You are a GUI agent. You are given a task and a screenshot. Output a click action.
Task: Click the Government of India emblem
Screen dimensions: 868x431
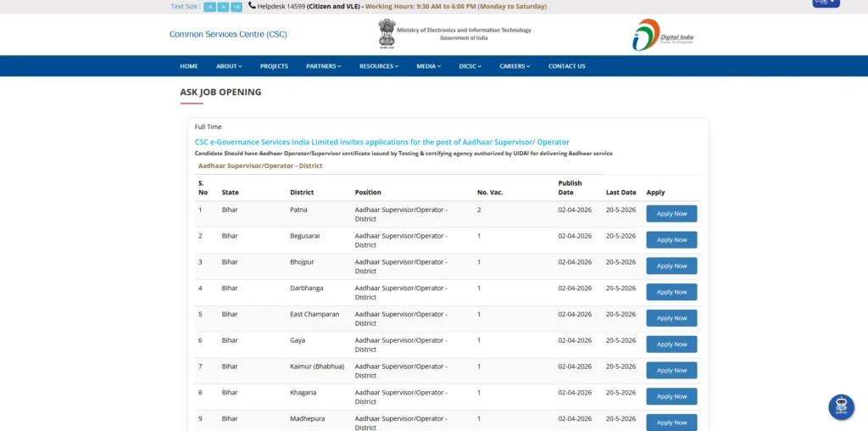click(387, 34)
